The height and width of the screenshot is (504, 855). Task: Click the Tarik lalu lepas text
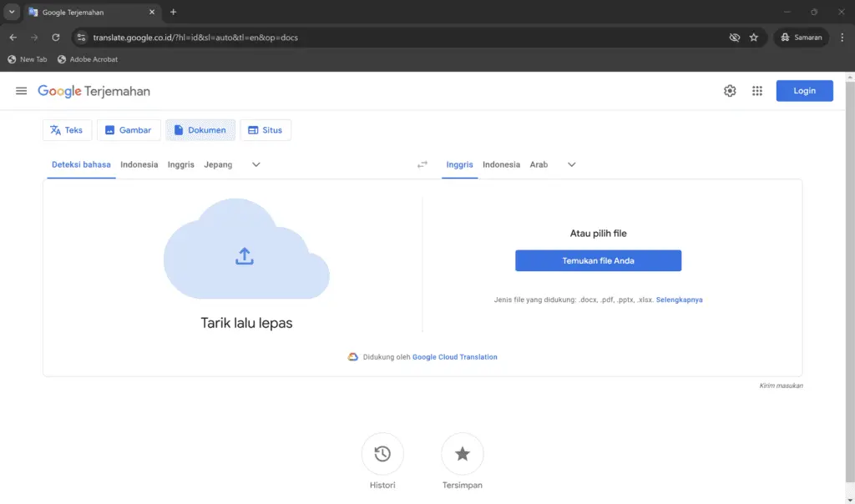246,323
